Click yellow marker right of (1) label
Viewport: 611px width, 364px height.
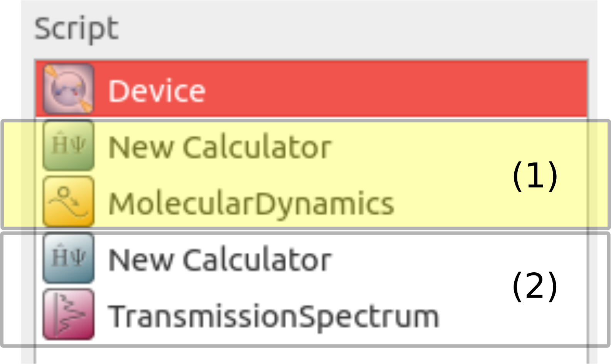click(x=603, y=174)
